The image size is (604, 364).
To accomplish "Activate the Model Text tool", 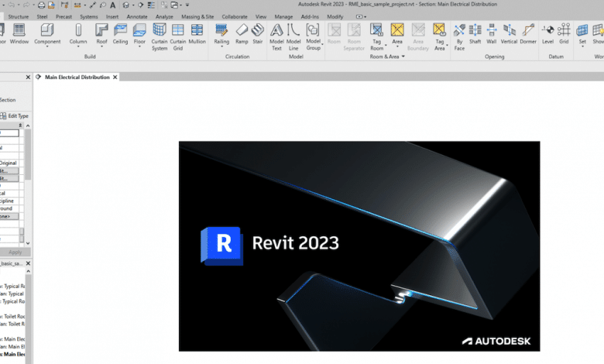I will (x=276, y=37).
